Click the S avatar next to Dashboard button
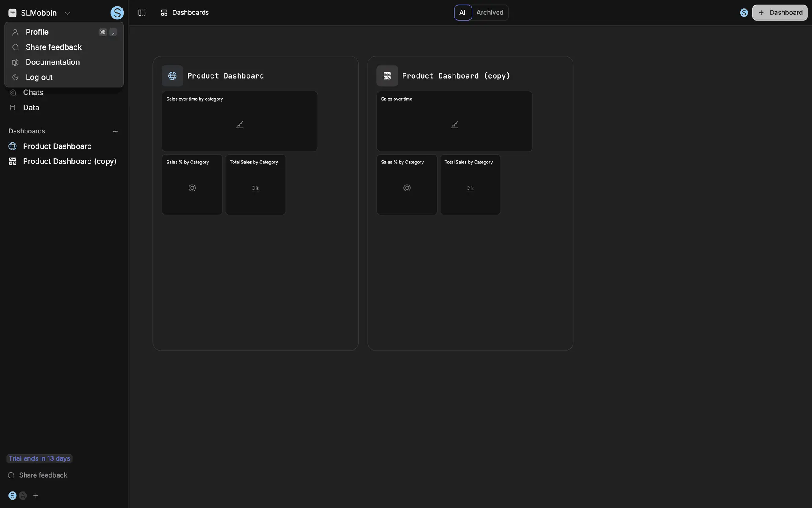The width and height of the screenshot is (812, 508). 744,13
